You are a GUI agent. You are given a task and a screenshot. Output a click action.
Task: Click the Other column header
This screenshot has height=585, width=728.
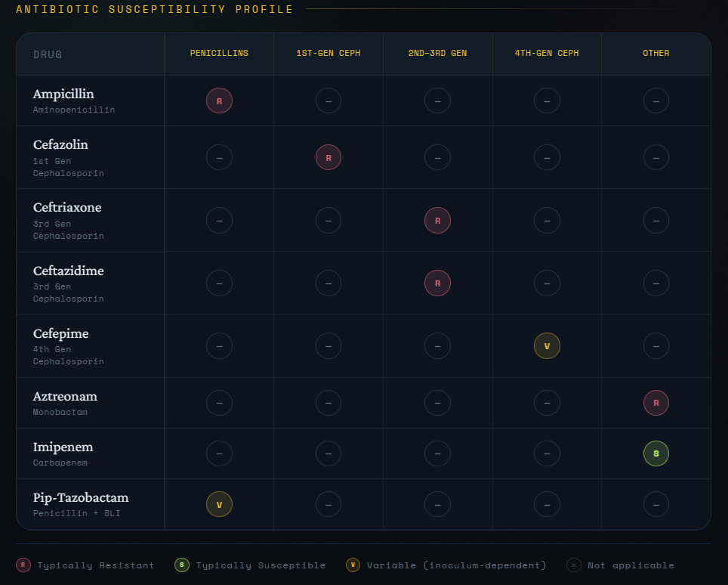[x=656, y=54]
